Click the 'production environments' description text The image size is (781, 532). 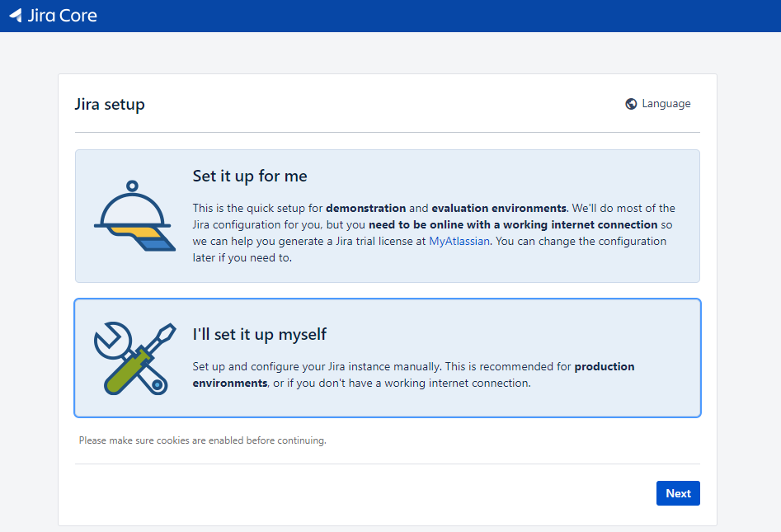point(413,374)
